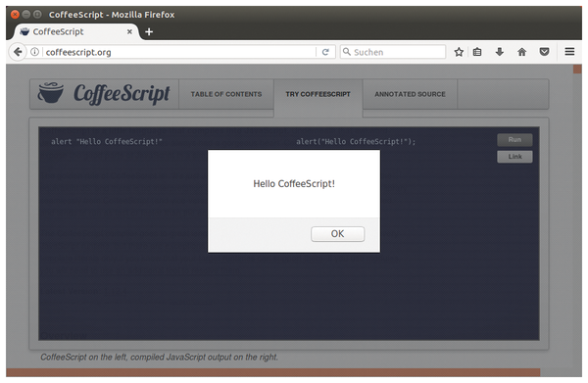Image resolution: width=588 pixels, height=383 pixels.
Task: Click the Link button in editor
Action: [514, 157]
